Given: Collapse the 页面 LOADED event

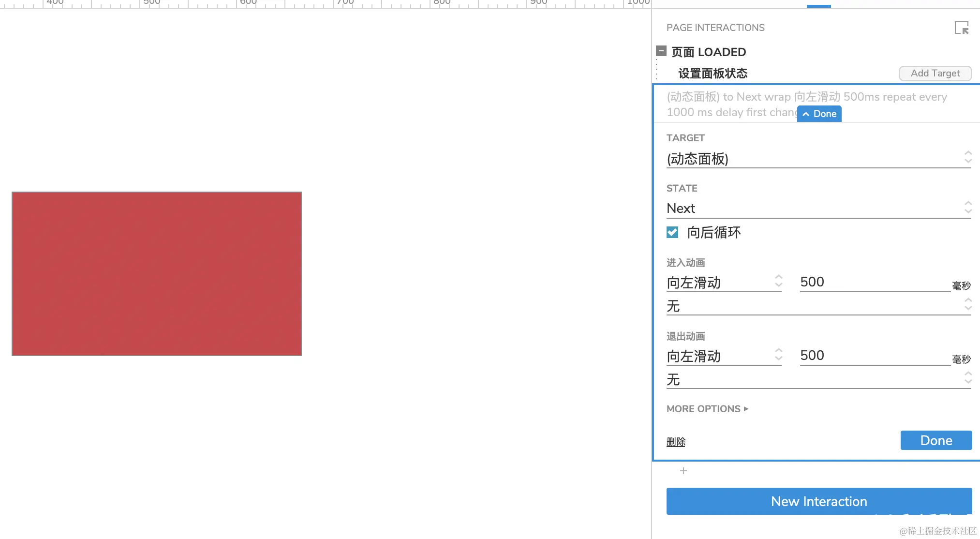Looking at the screenshot, I should pos(661,51).
